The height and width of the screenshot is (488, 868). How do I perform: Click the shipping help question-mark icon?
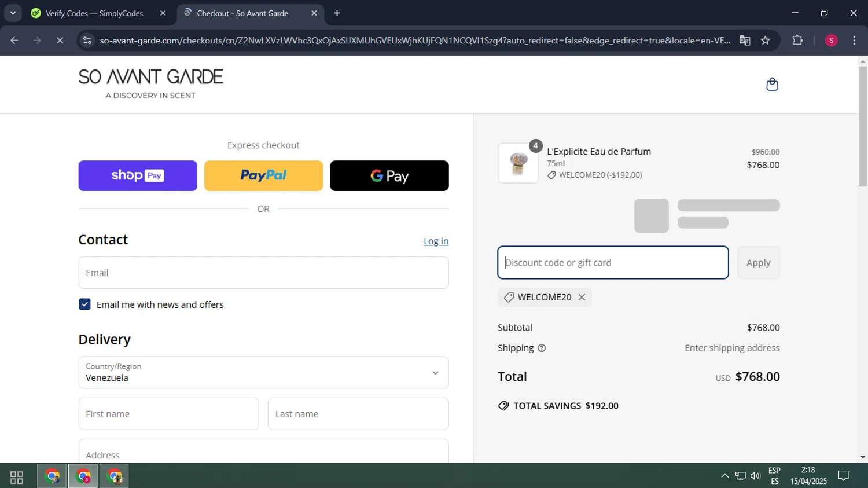pyautogui.click(x=542, y=348)
